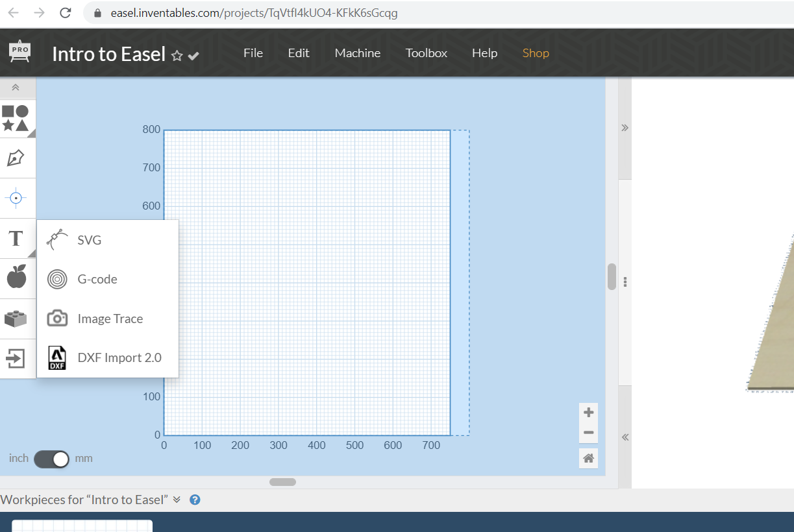Zoom in with the plus button
Viewport: 794px width, 532px height.
(x=589, y=412)
